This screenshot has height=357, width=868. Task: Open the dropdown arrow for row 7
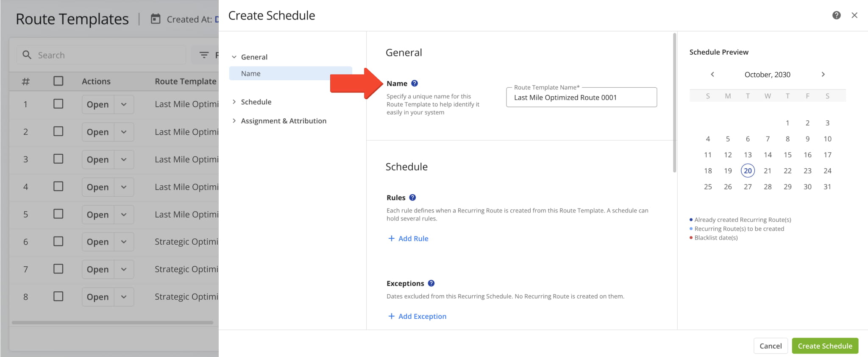point(124,269)
